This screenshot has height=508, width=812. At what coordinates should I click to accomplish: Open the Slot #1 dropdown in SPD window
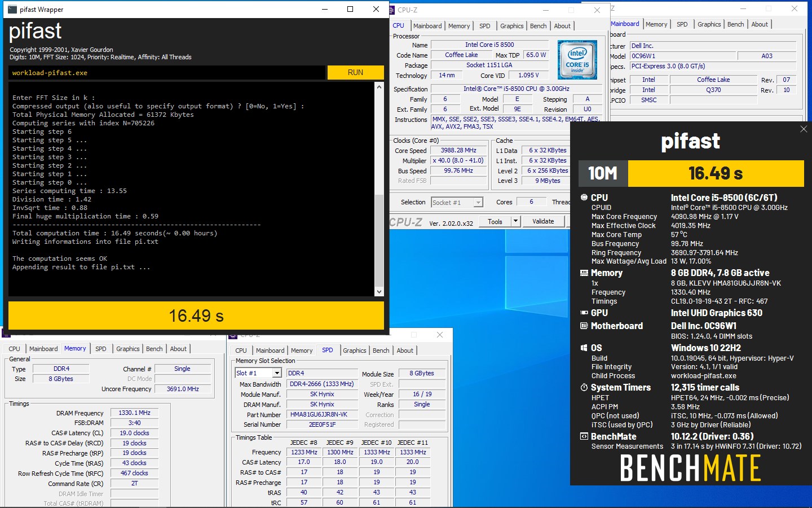pos(277,373)
